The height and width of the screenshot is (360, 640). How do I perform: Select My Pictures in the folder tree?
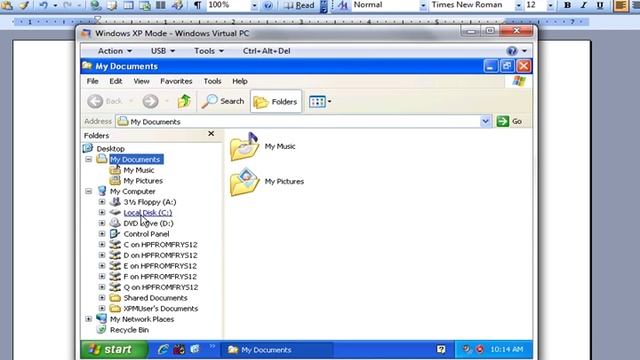[143, 180]
